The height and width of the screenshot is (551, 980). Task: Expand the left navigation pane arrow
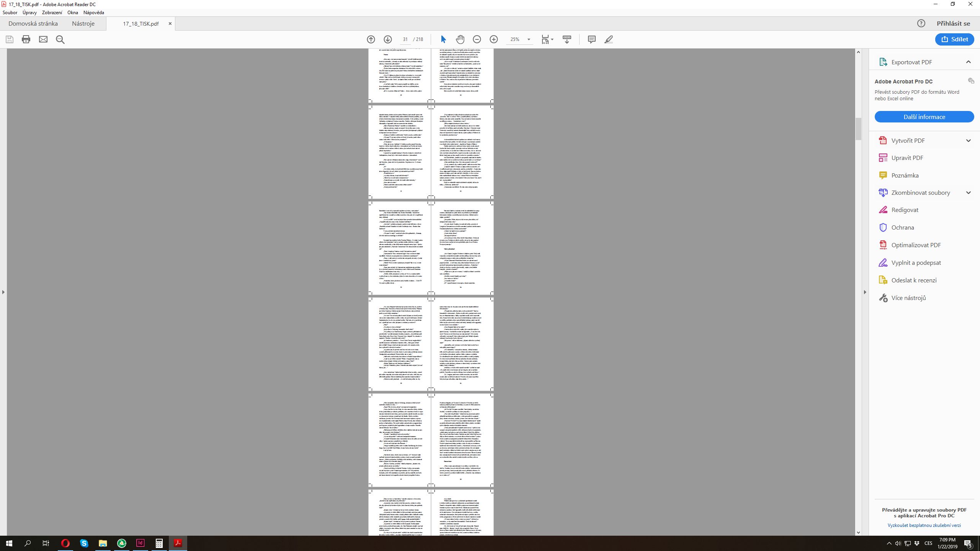3,292
